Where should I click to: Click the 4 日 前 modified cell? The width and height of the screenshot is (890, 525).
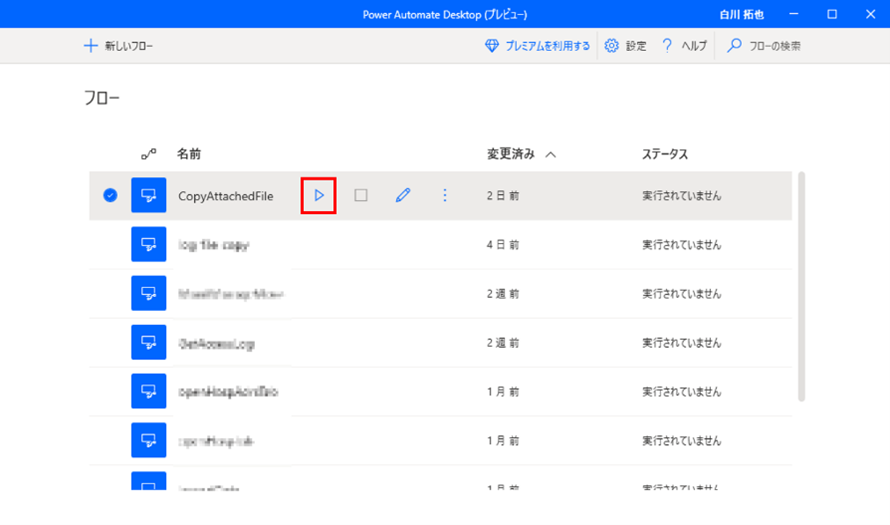(503, 245)
